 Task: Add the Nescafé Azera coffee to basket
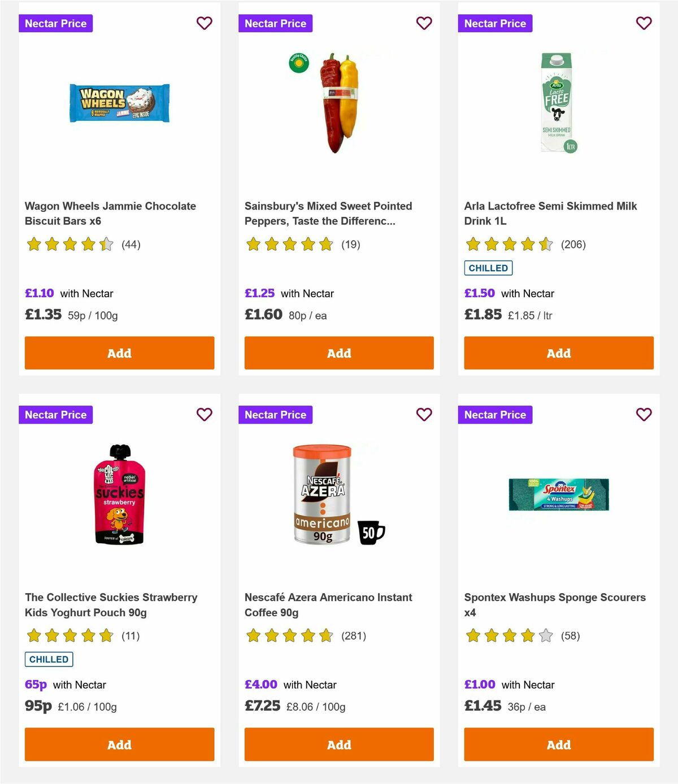(338, 744)
